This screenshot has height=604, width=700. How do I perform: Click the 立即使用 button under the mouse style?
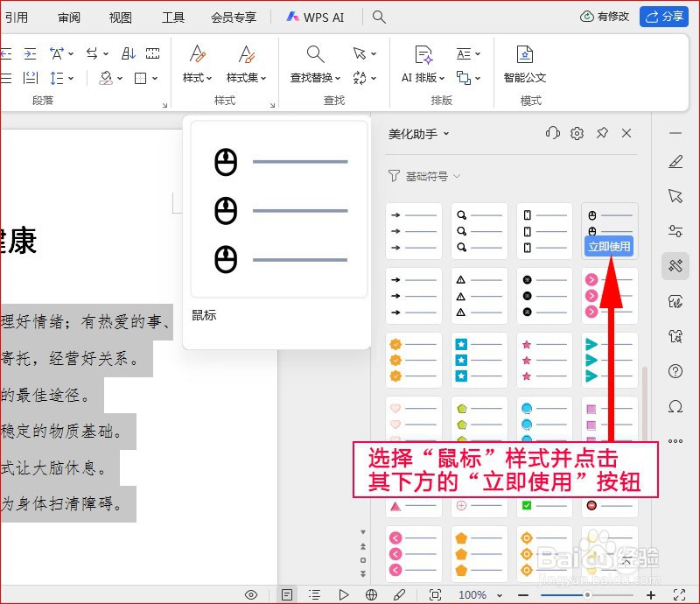point(610,246)
